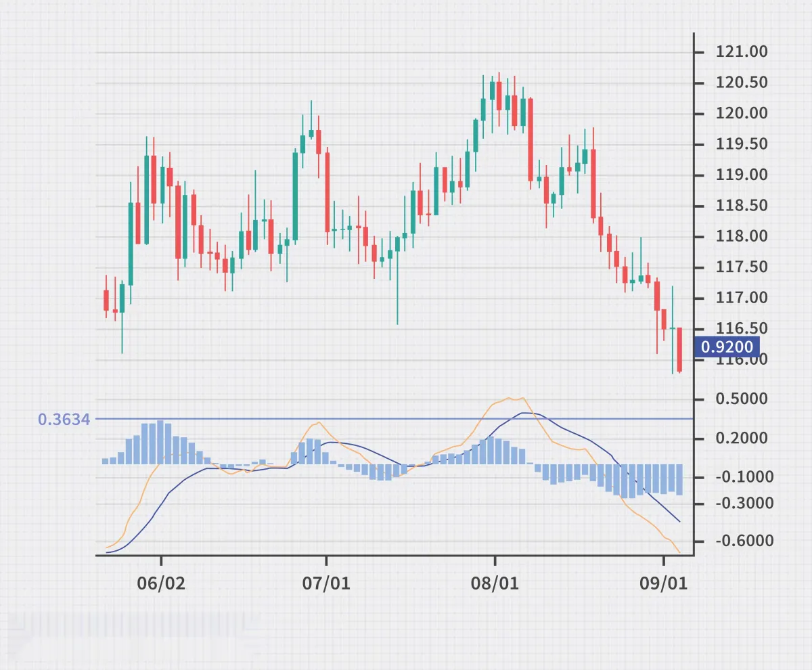Click the 06/02 date label
812x670 pixels.
[161, 583]
